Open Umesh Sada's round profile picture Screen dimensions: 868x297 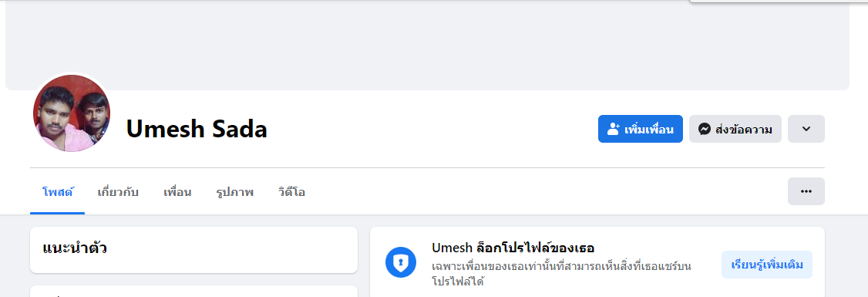72,113
